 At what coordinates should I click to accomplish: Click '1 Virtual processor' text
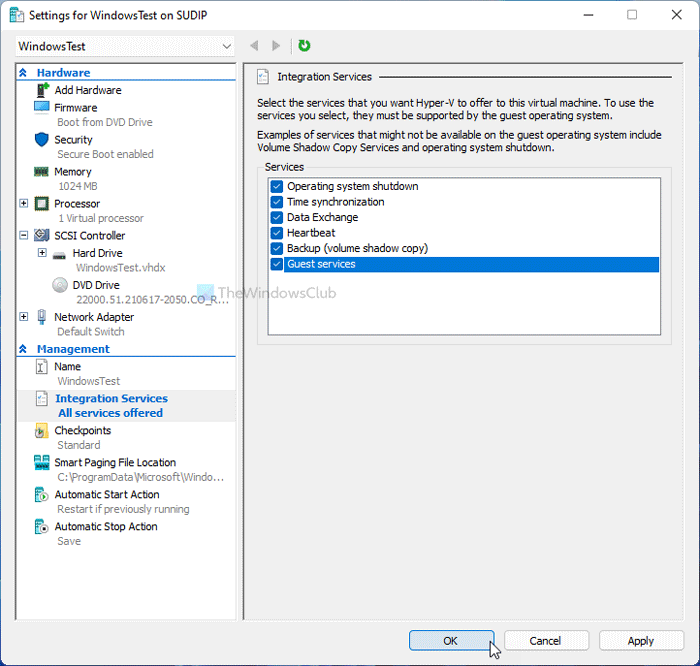(x=101, y=218)
